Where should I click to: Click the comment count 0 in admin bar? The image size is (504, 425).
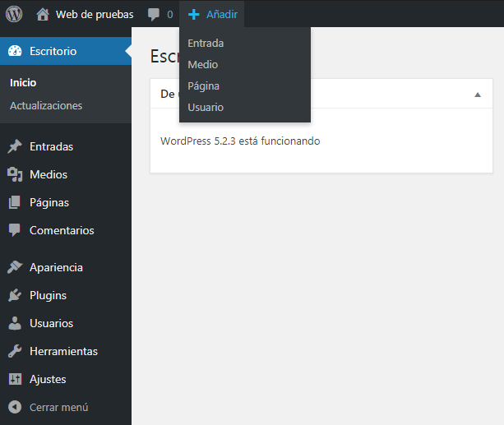click(x=170, y=15)
